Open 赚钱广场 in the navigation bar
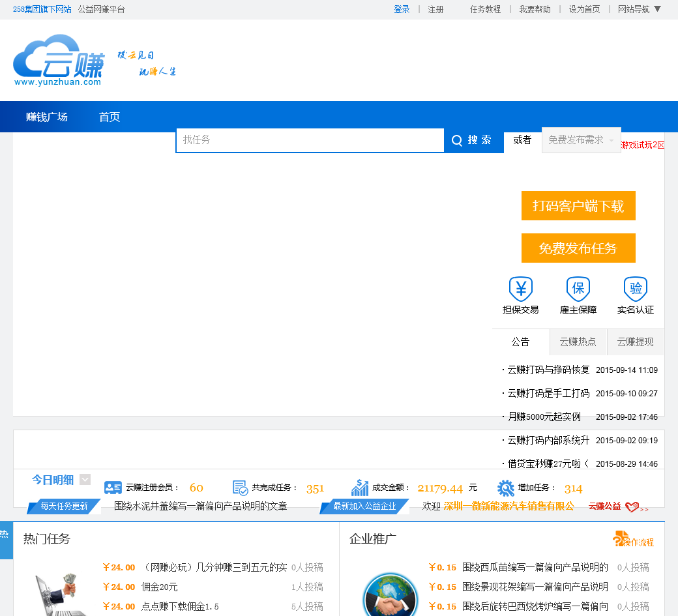 [x=47, y=117]
